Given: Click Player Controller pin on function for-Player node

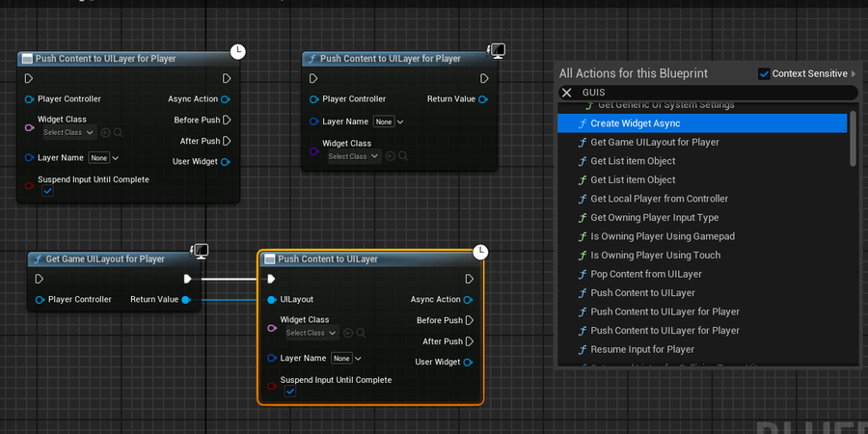Looking at the screenshot, I should pos(313,99).
